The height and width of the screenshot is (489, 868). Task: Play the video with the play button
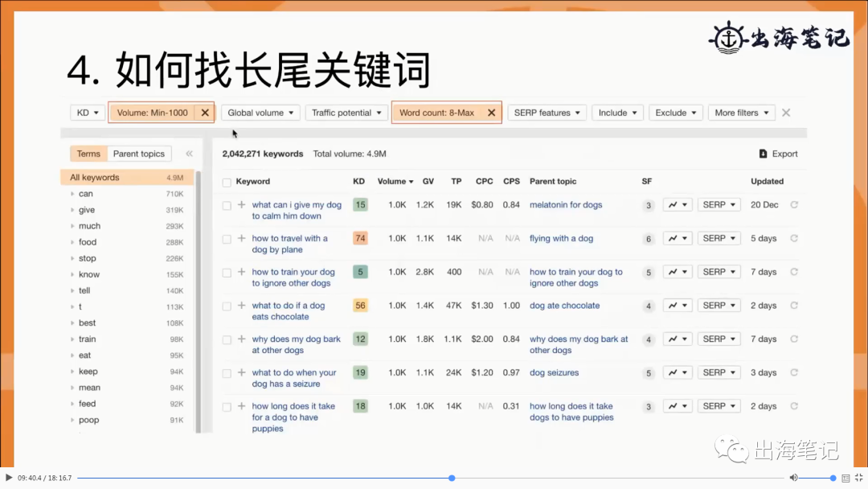[x=8, y=478]
